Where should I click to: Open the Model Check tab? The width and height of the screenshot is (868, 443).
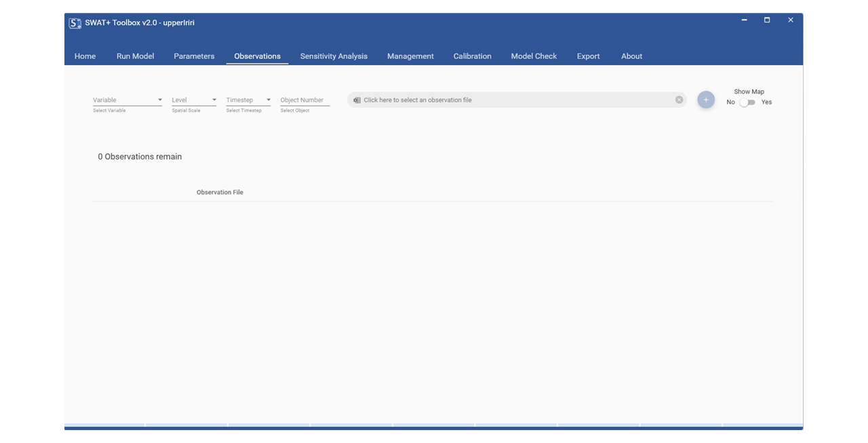534,56
